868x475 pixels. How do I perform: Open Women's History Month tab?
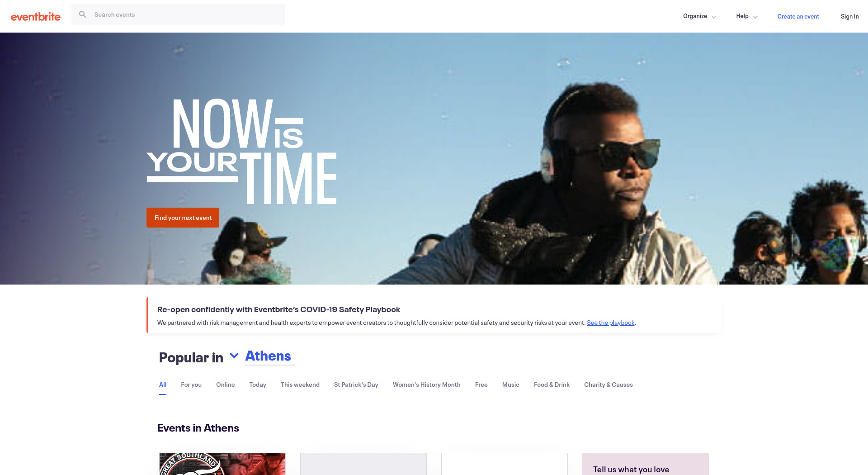click(x=427, y=385)
